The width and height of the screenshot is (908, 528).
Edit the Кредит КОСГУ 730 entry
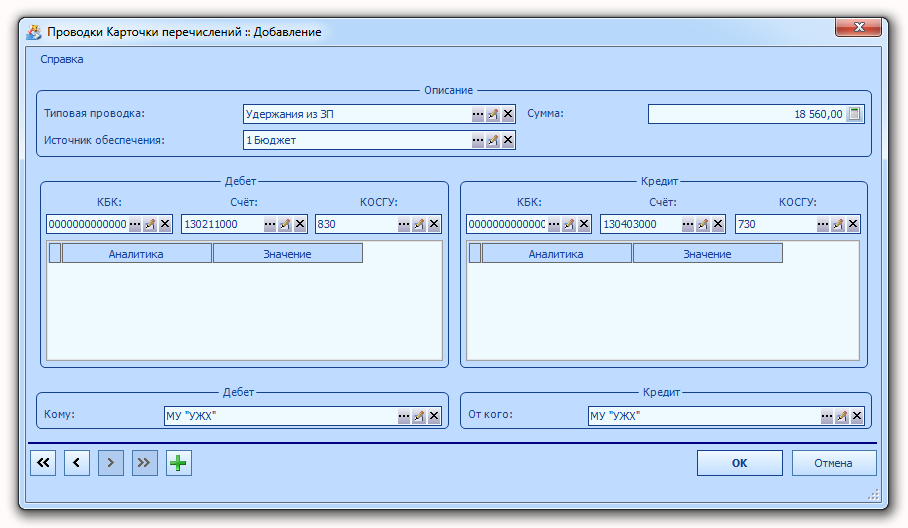(x=838, y=224)
